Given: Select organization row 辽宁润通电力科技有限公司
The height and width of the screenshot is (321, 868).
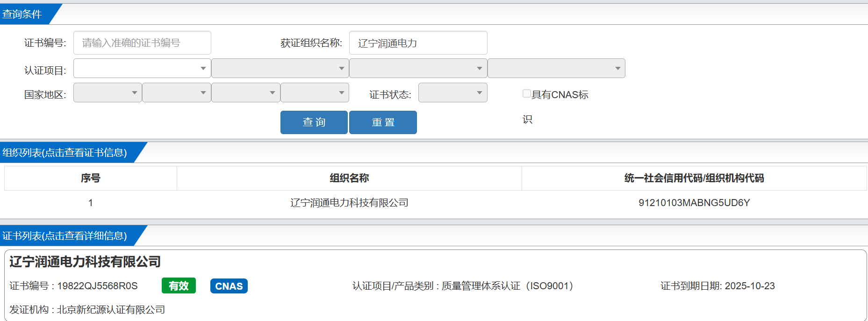Looking at the screenshot, I should point(349,203).
